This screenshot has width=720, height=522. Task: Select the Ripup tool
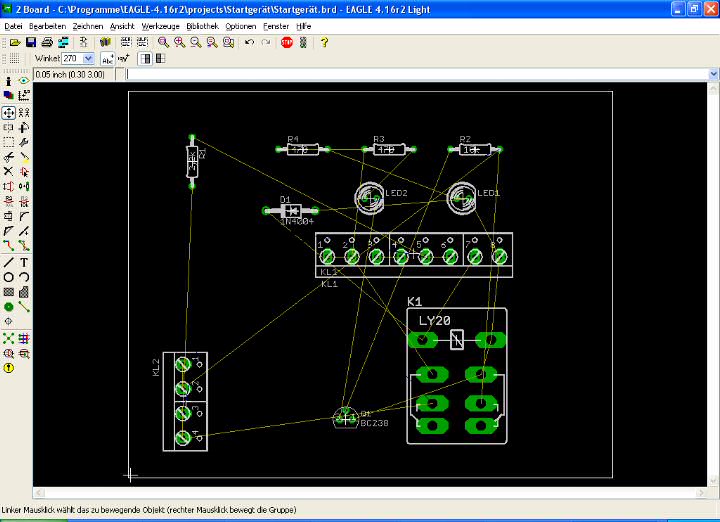pos(24,246)
